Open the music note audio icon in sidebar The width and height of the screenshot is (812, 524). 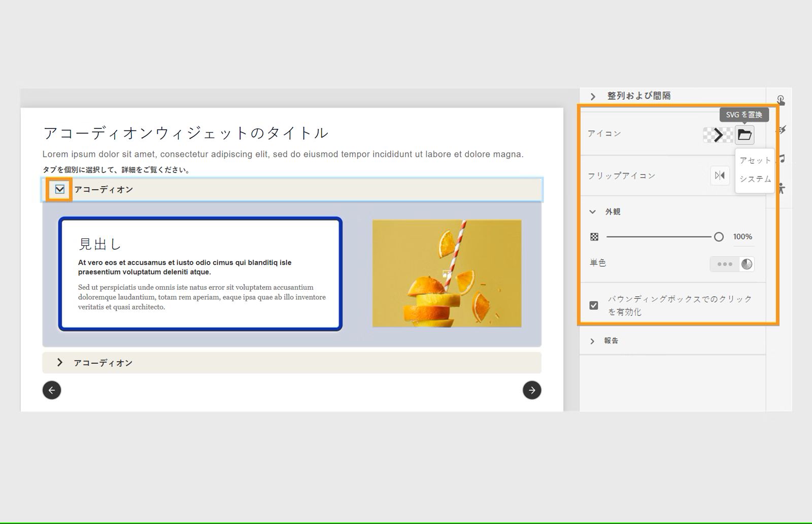(x=783, y=160)
